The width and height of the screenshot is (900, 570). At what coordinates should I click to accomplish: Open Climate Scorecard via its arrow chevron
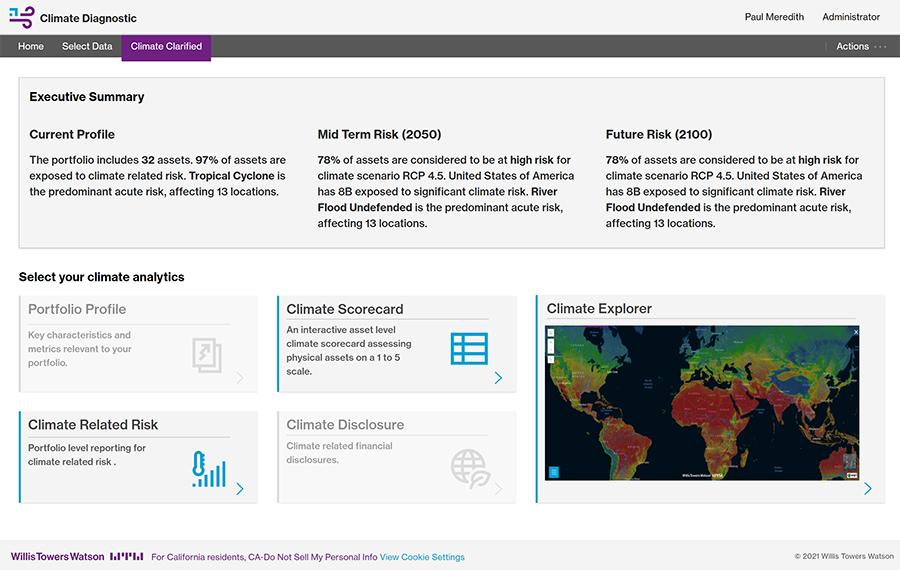click(x=498, y=378)
